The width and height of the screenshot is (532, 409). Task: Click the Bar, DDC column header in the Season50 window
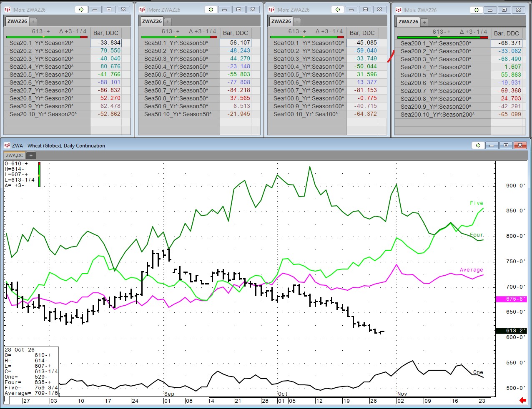[x=236, y=33]
